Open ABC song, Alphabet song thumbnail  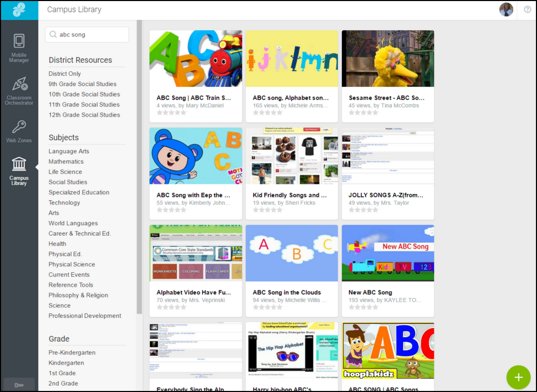292,59
